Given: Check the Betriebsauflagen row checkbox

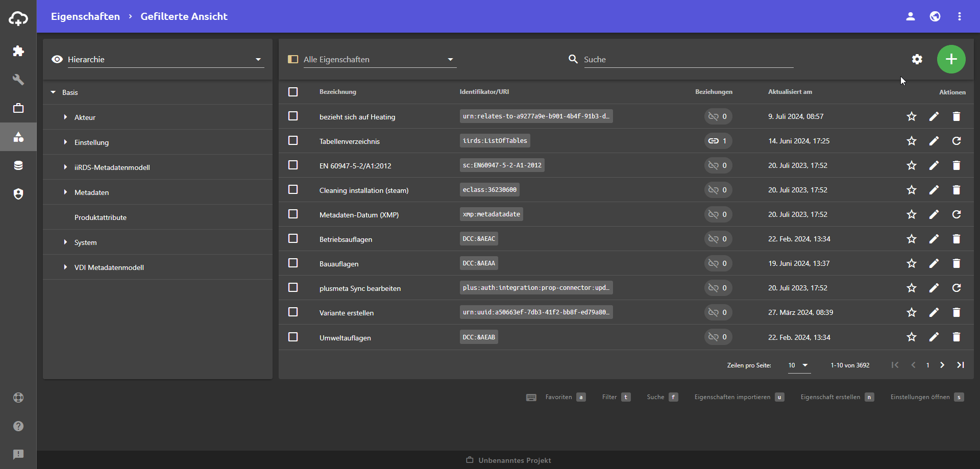Looking at the screenshot, I should pos(293,238).
